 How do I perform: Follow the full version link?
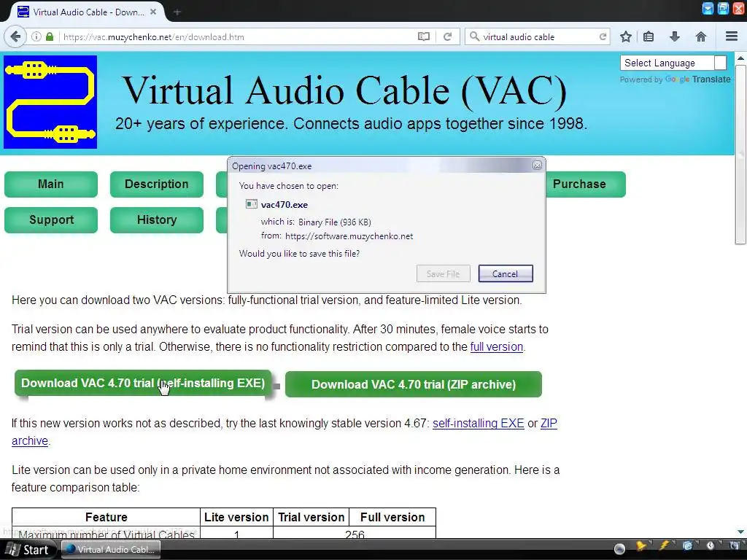(496, 346)
